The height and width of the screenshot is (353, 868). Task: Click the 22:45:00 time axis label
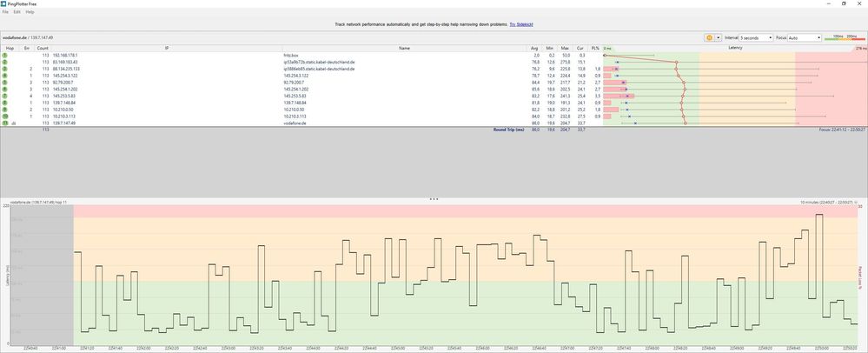400,349
